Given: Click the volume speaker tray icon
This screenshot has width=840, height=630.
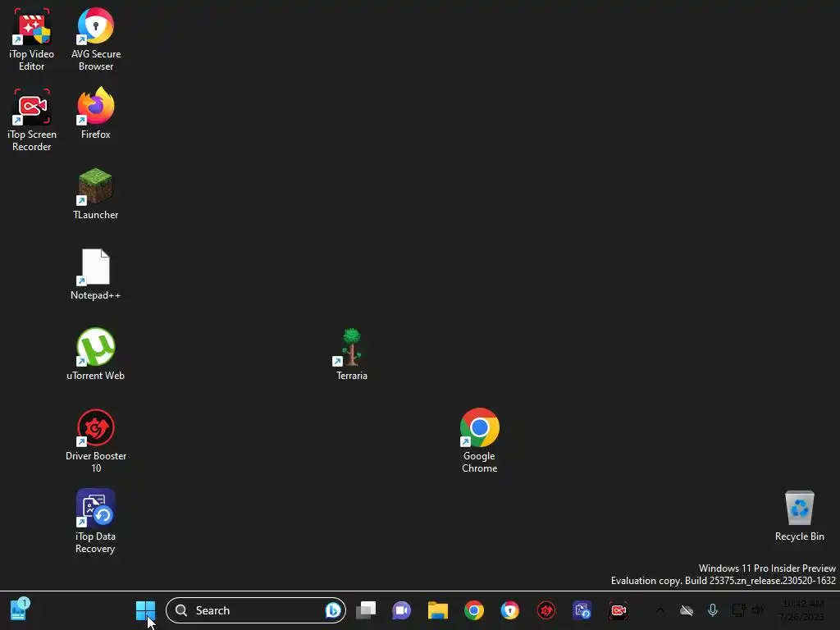Looking at the screenshot, I should (757, 610).
